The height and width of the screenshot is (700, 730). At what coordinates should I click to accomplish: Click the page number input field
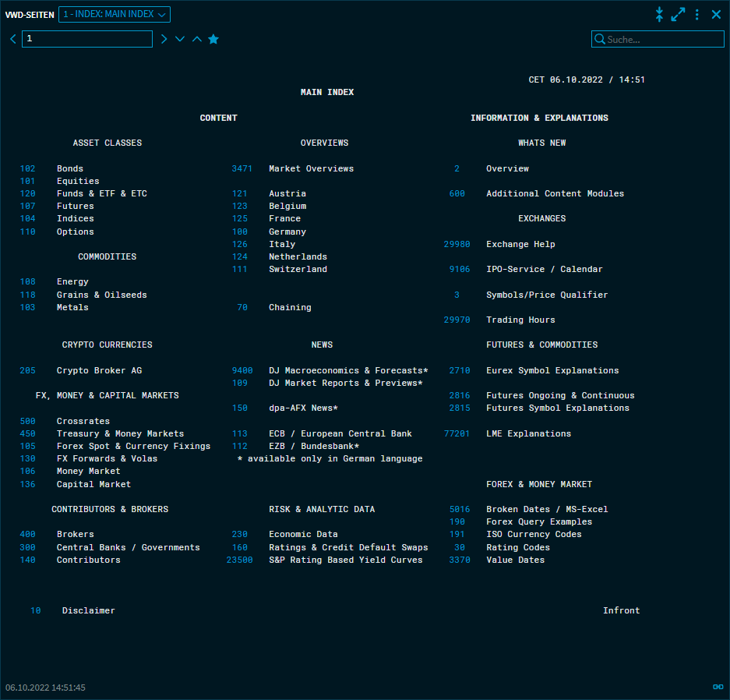click(87, 39)
